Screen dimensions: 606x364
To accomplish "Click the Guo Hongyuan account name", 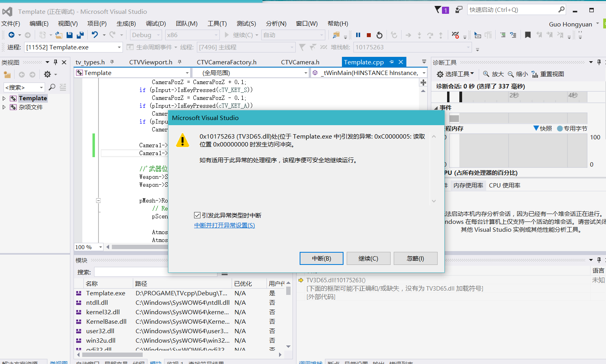I will point(570,24).
